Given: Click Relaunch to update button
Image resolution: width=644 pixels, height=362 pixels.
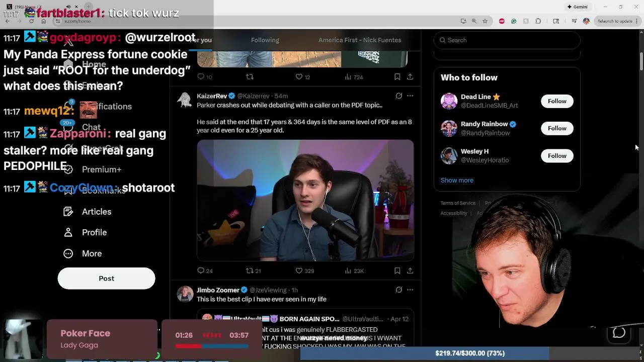Looking at the screenshot, I should [618, 21].
